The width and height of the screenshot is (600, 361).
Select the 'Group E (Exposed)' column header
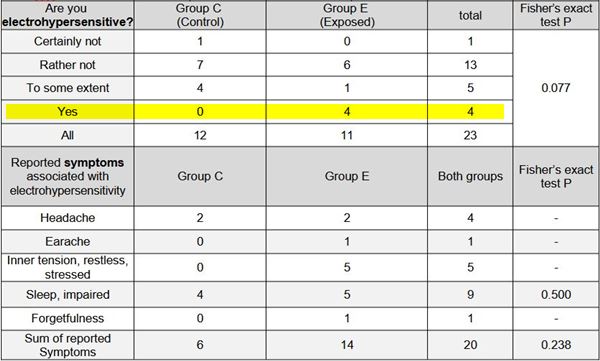(x=347, y=15)
